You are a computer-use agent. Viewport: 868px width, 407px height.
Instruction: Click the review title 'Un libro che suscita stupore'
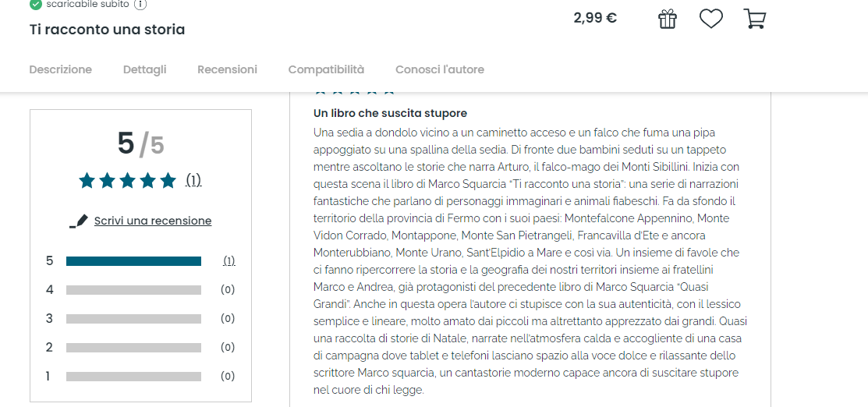pyautogui.click(x=390, y=114)
